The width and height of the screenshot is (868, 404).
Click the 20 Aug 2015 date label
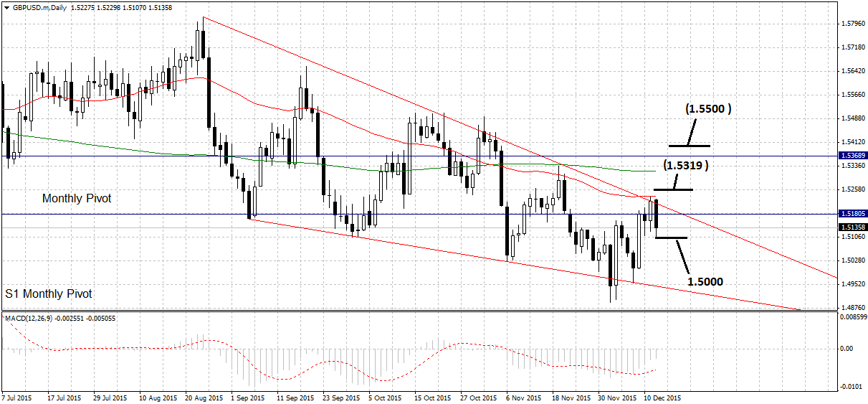[205, 398]
